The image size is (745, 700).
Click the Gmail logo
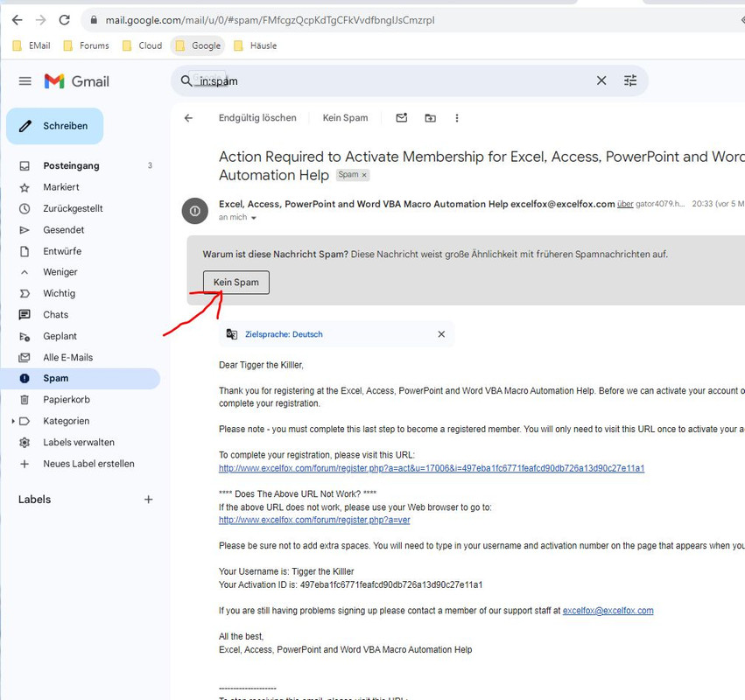(x=76, y=81)
